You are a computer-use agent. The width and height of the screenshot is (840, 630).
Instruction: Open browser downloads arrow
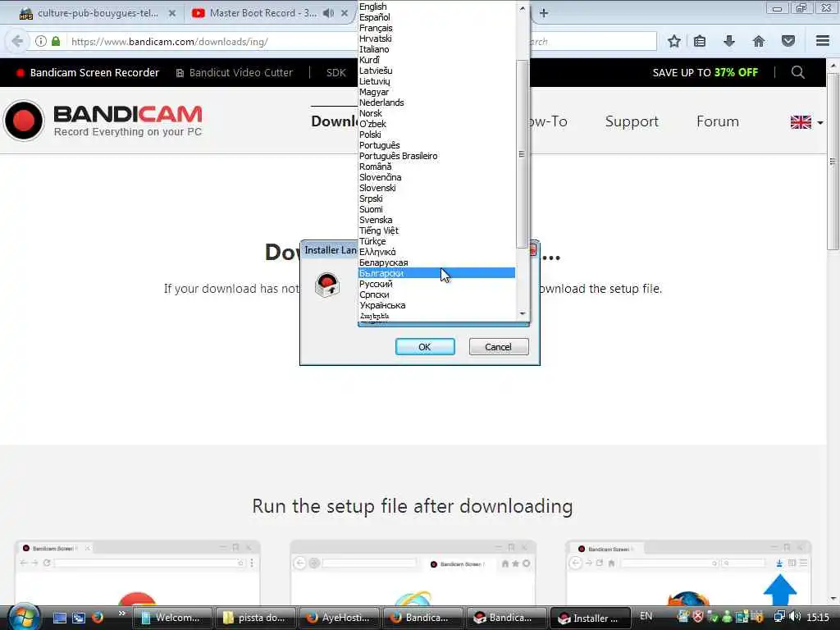pos(729,41)
